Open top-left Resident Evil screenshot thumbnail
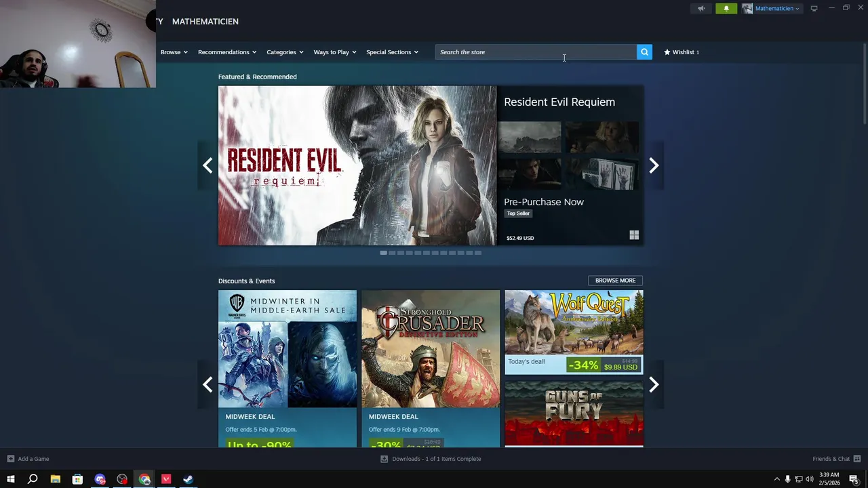868x488 pixels. click(530, 138)
